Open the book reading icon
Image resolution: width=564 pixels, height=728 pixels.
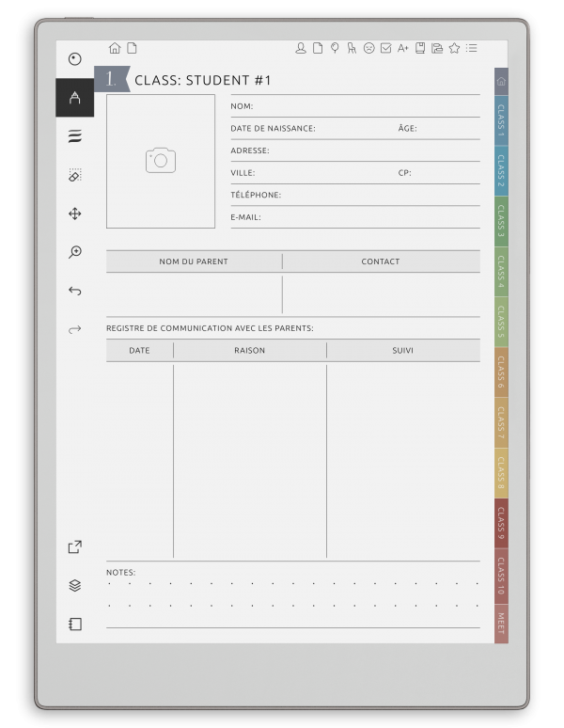(420, 48)
